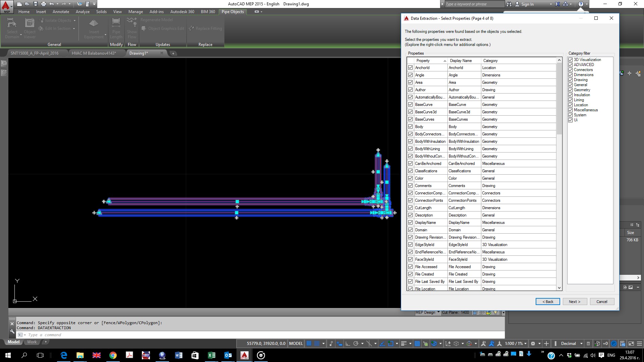Uncheck the 3D Visualization category filter
The height and width of the screenshot is (362, 644).
(x=570, y=60)
